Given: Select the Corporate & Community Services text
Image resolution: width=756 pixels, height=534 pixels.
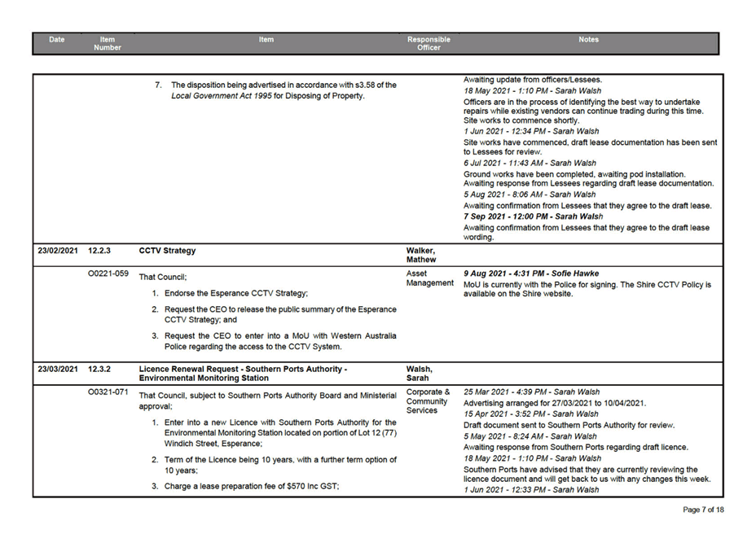Looking at the screenshot, I should (428, 401).
